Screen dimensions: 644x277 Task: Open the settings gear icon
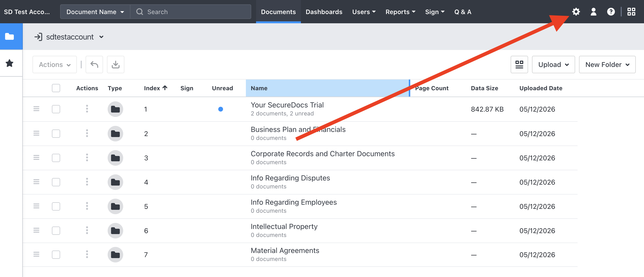[576, 12]
